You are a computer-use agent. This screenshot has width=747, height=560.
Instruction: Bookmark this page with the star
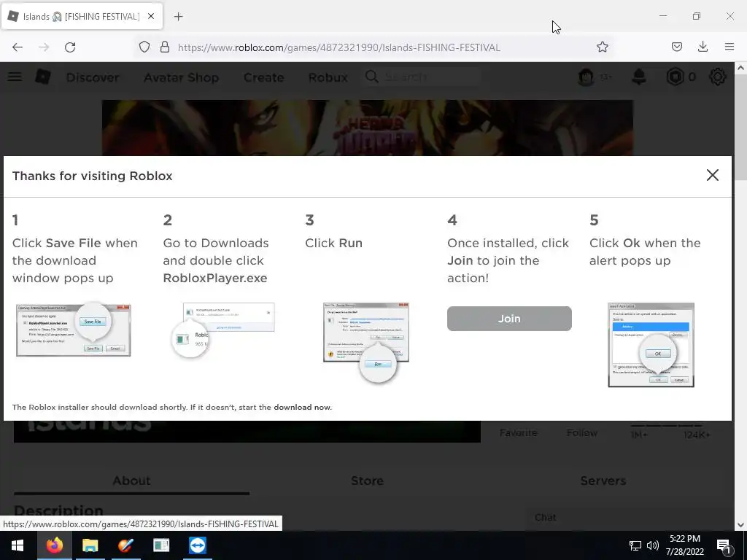pyautogui.click(x=602, y=47)
